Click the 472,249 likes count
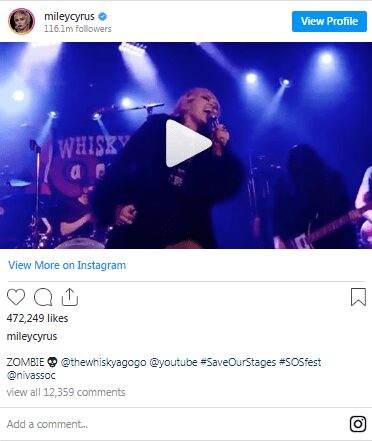 pyautogui.click(x=37, y=318)
